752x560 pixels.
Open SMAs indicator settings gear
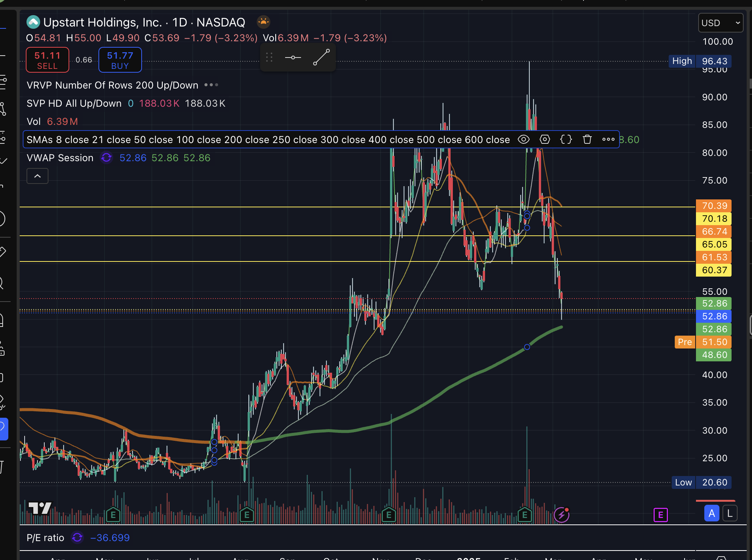coord(545,140)
